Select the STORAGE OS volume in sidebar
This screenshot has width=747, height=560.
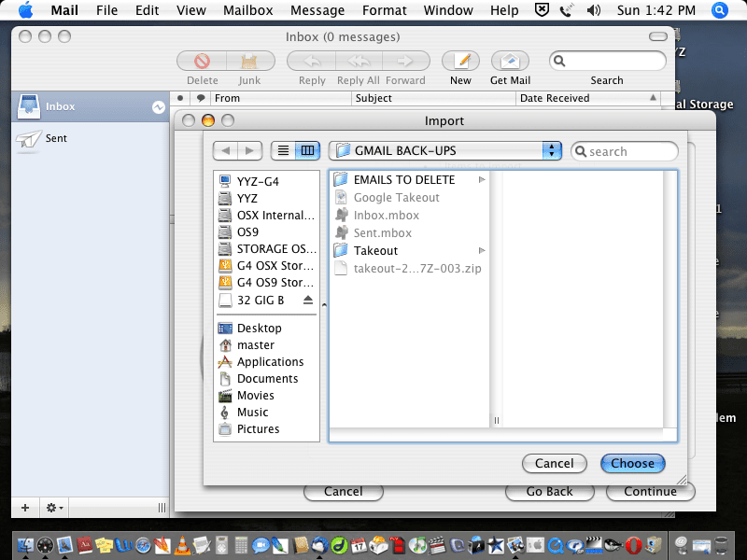point(266,249)
